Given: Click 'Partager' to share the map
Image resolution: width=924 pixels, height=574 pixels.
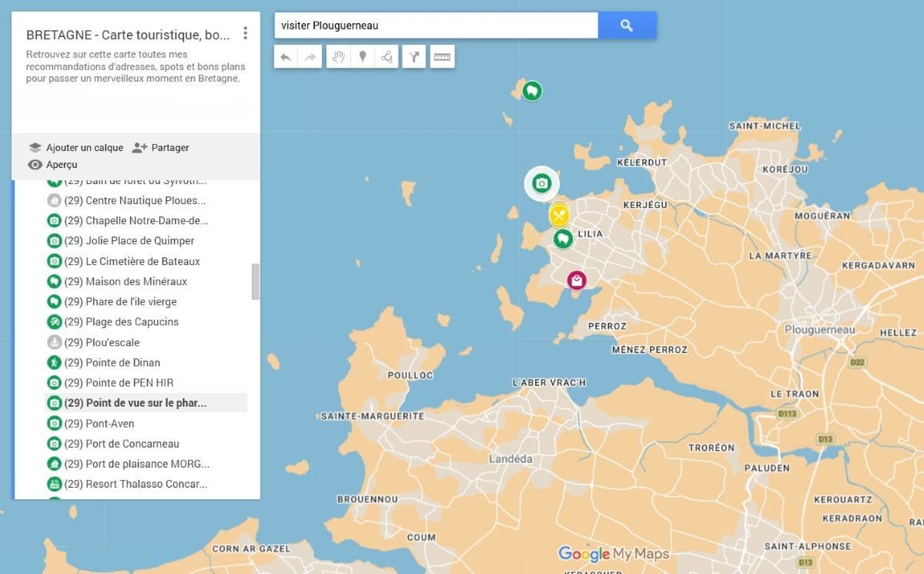Looking at the screenshot, I should [x=161, y=147].
